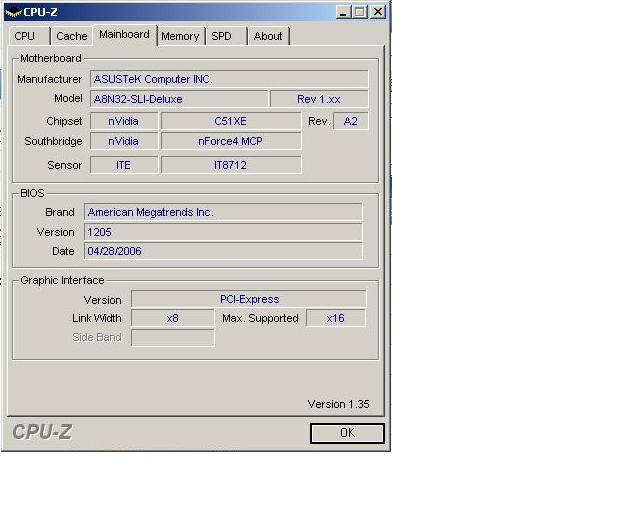Click the Chipset vendor field nVidia
This screenshot has height=512, width=640.
[124, 121]
